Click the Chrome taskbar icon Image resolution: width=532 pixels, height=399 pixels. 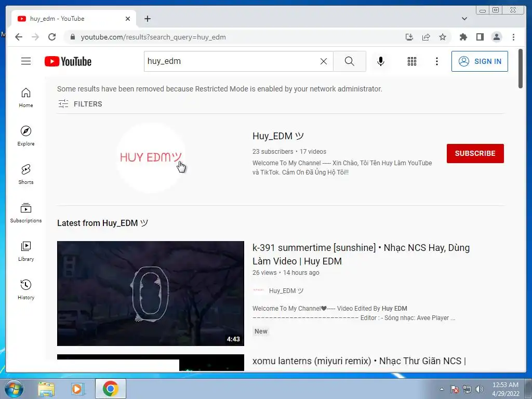(x=110, y=389)
